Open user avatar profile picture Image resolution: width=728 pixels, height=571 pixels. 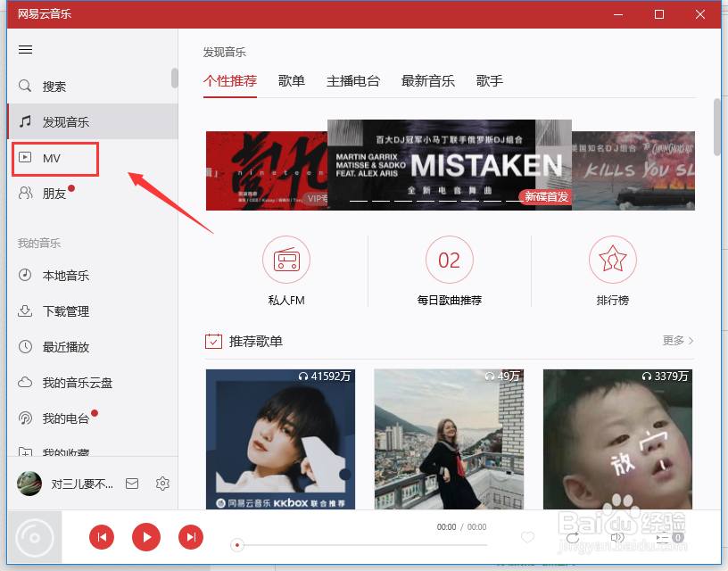point(29,484)
